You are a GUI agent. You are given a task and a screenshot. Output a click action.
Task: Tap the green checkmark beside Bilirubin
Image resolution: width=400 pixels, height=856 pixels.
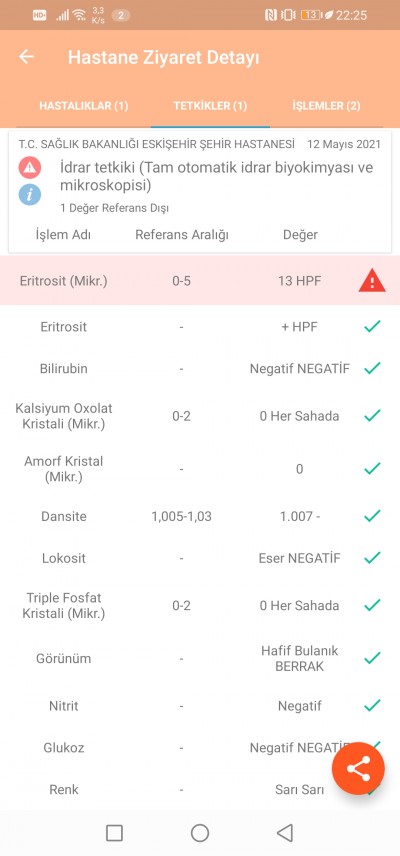[372, 368]
